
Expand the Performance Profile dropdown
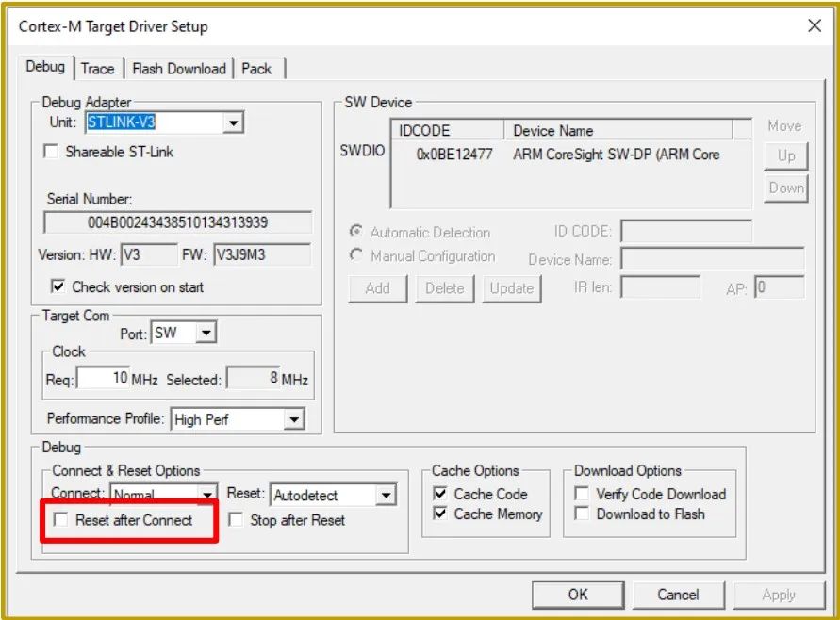coord(294,419)
